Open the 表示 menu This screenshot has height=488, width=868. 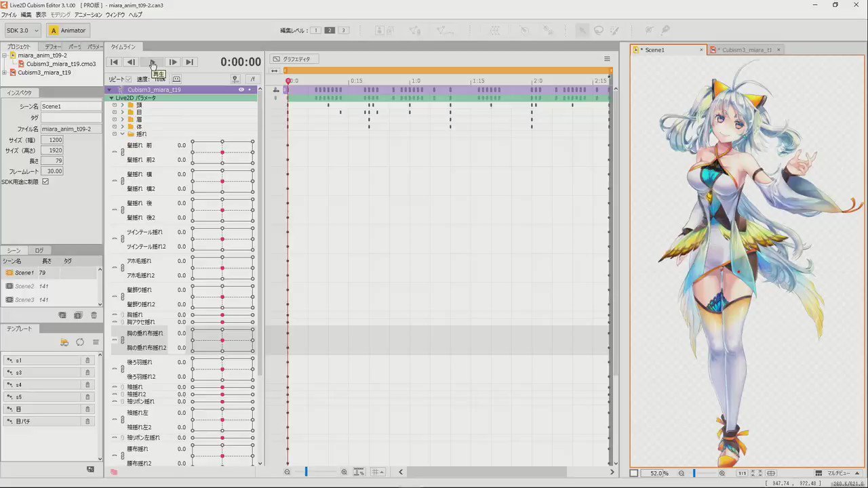(x=41, y=15)
